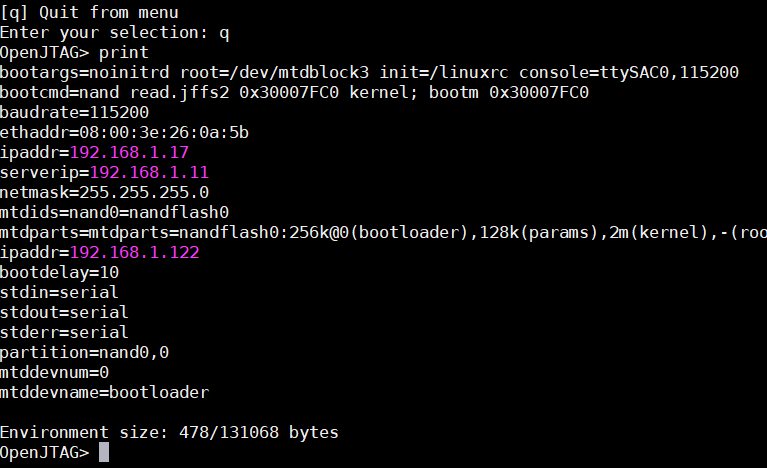The height and width of the screenshot is (468, 767).
Task: Click the purple IP address 192.168.1.122
Action: pos(134,252)
